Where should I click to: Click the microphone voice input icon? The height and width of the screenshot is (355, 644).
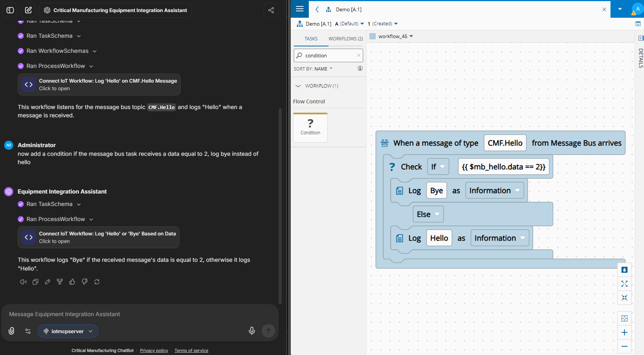[251, 331]
